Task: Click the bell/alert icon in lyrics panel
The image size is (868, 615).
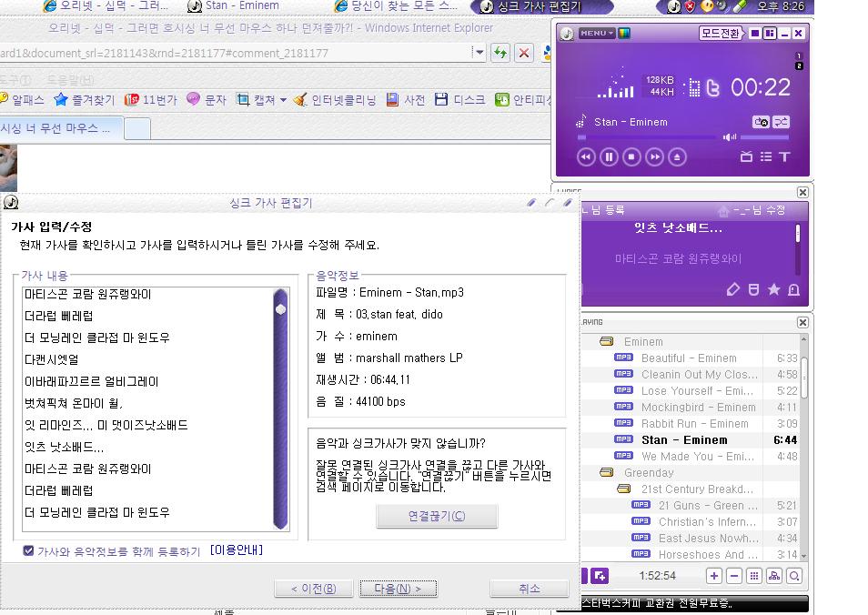Action: tap(793, 289)
